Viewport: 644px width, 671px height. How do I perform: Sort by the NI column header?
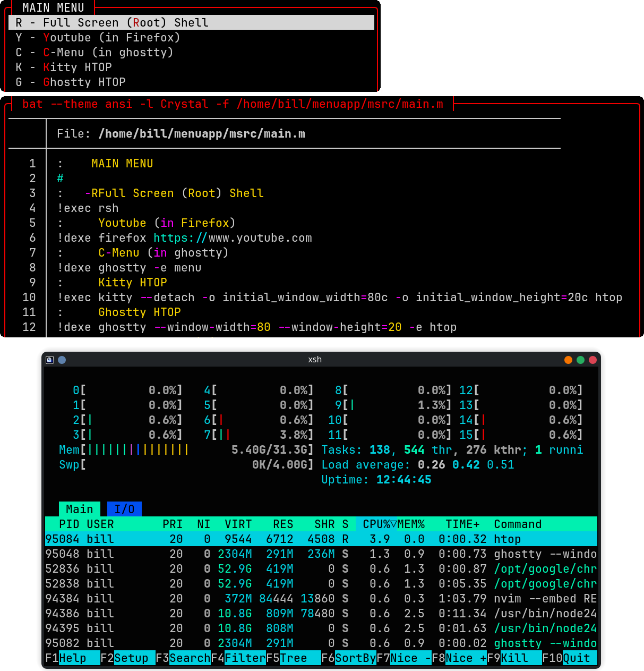click(x=204, y=524)
